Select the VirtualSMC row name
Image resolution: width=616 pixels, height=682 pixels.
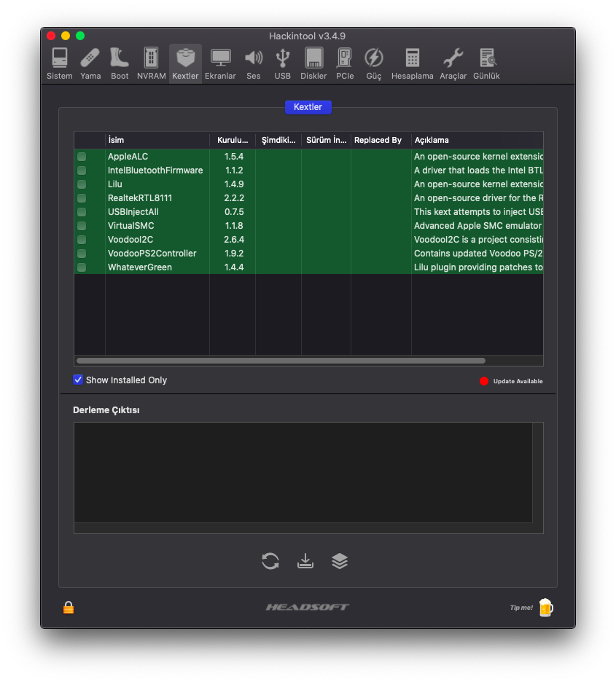click(131, 226)
